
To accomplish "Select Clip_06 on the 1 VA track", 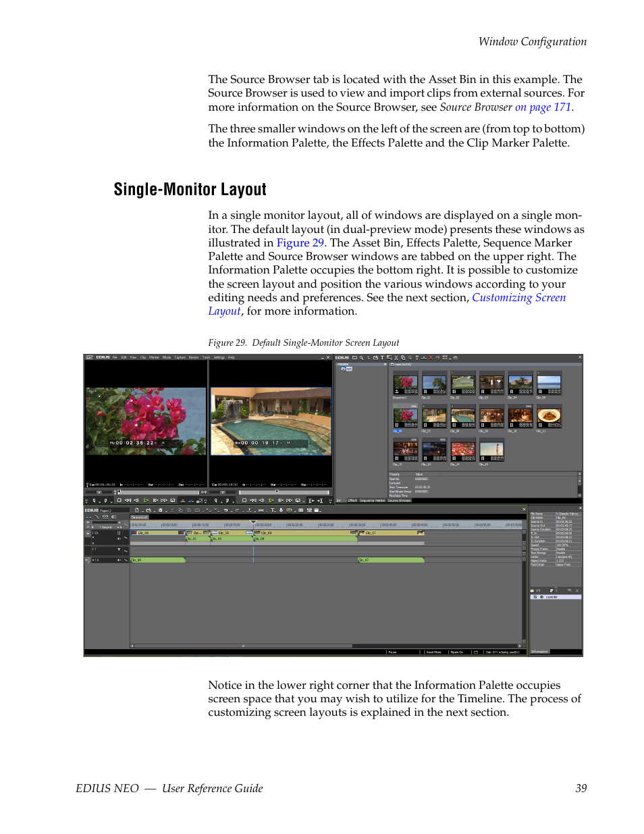I will [x=157, y=533].
